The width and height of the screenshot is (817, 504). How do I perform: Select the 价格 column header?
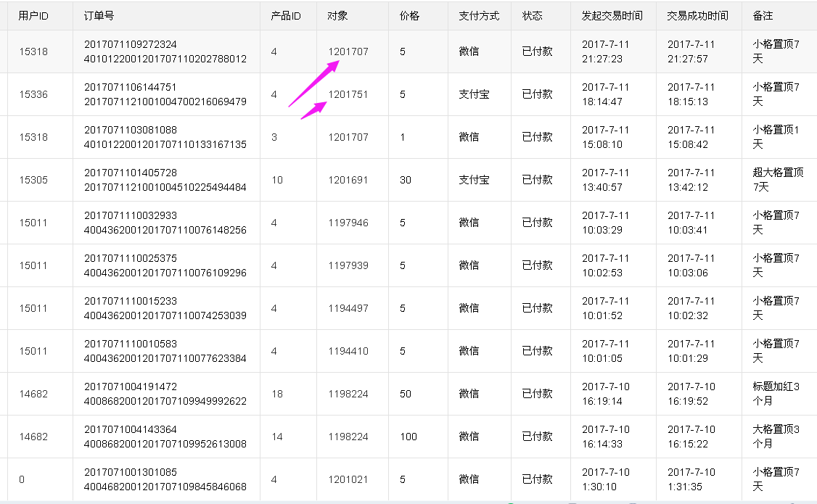[409, 16]
